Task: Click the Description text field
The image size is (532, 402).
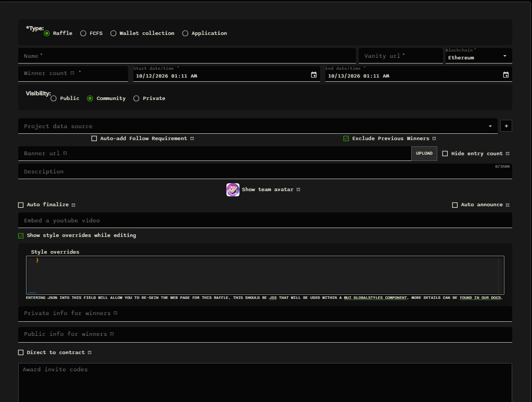Action: pyautogui.click(x=265, y=171)
